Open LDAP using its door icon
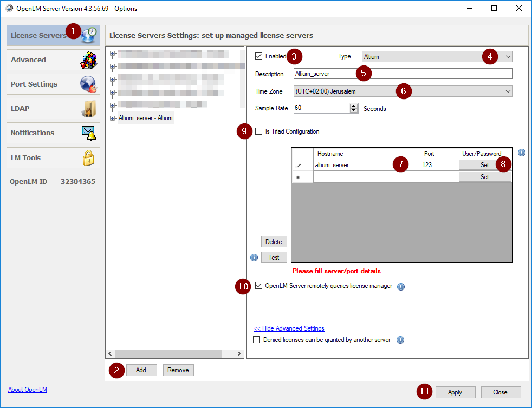Image resolution: width=532 pixels, height=408 pixels. point(88,109)
